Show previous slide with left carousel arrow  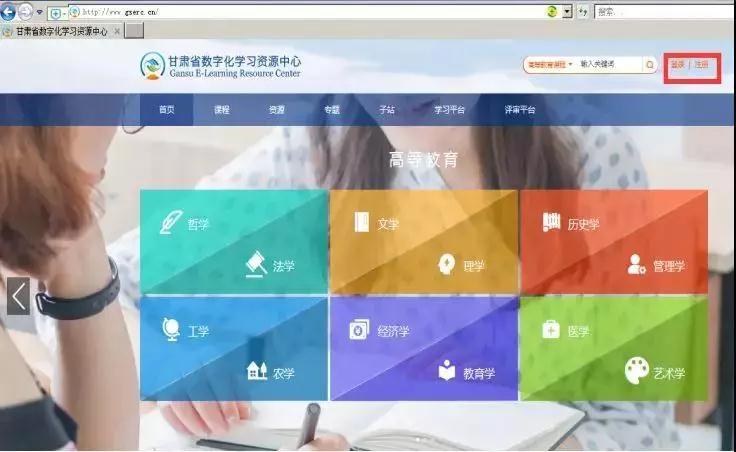click(18, 296)
